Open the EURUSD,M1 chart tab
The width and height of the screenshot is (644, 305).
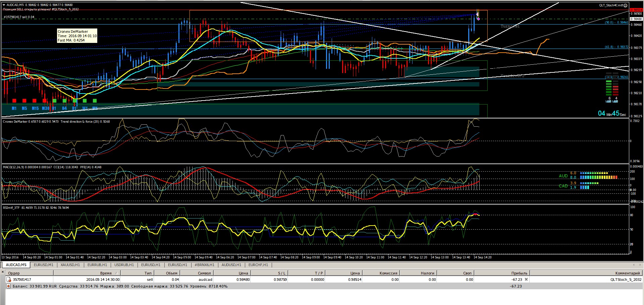click(44, 265)
